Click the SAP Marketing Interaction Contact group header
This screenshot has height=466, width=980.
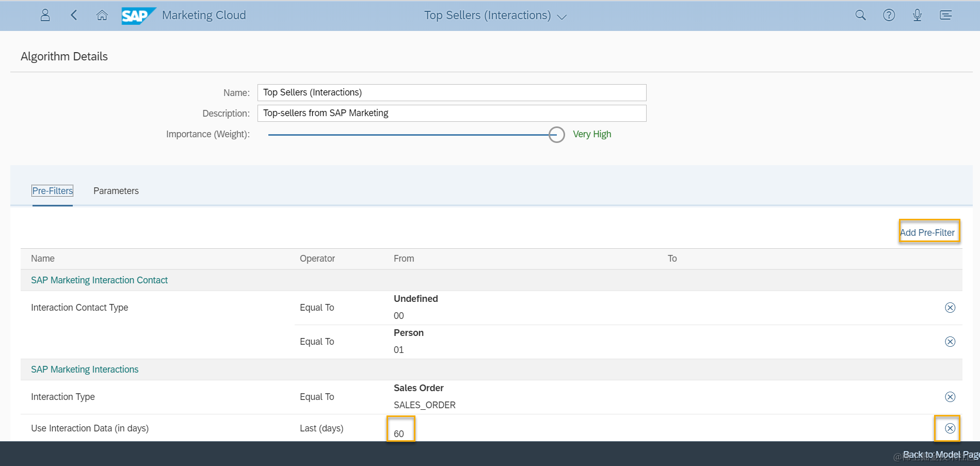(x=99, y=280)
